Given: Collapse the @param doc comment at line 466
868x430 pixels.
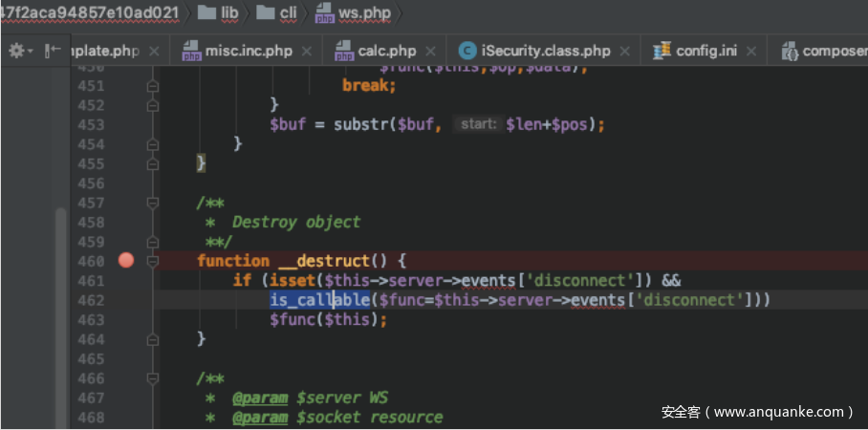Looking at the screenshot, I should click(x=152, y=378).
